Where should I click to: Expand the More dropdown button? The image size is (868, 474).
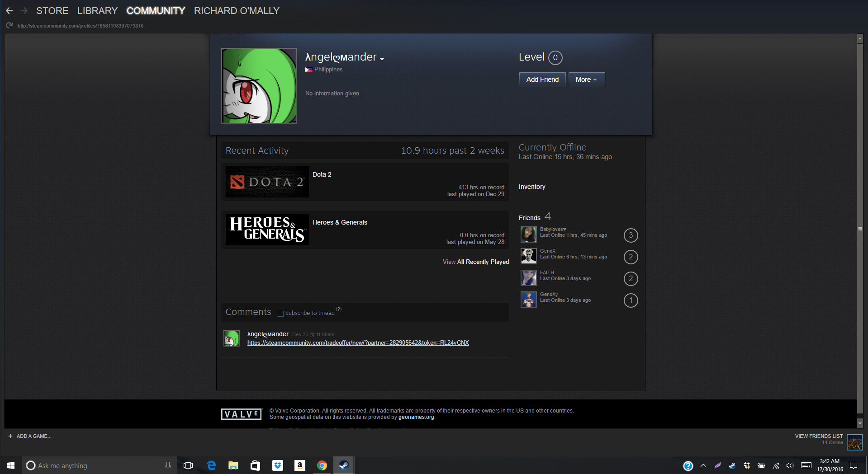point(586,80)
